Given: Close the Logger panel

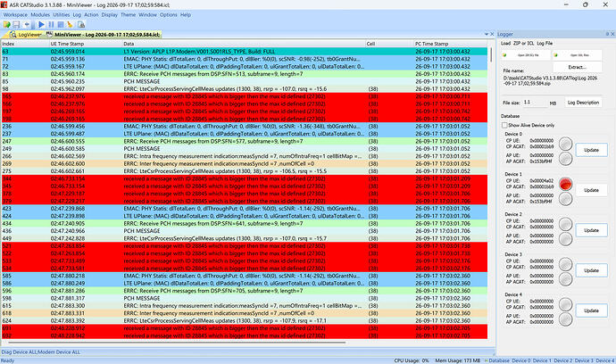Looking at the screenshot, I should (612, 34).
